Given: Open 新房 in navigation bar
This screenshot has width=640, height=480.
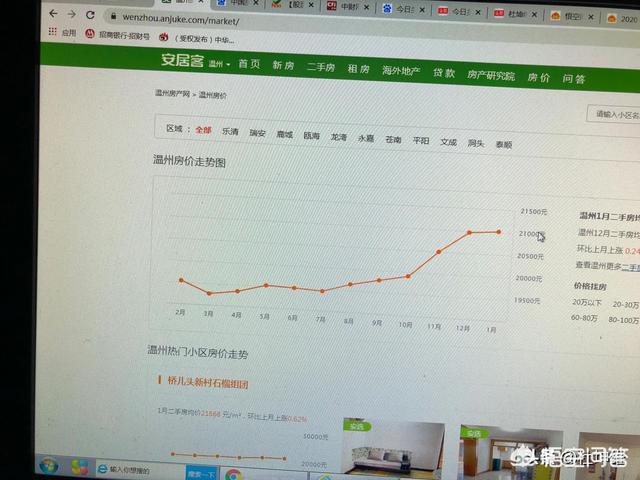Looking at the screenshot, I should click(x=283, y=65).
